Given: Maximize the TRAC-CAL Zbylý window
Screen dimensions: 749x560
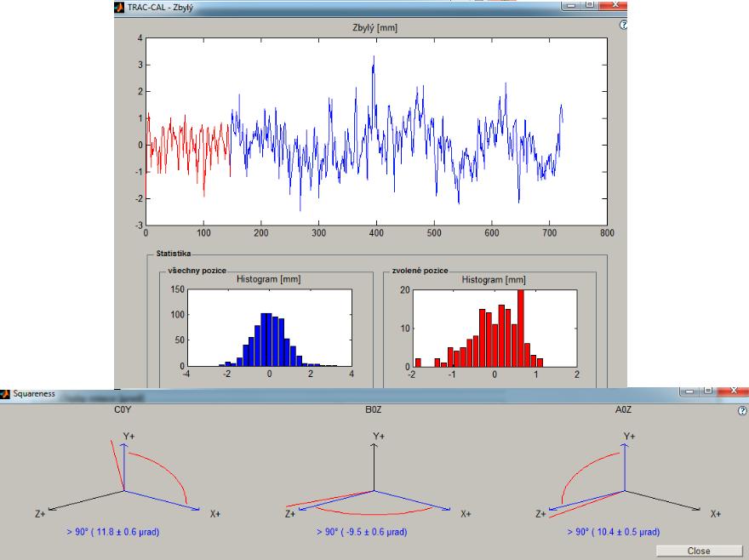Looking at the screenshot, I should pos(590,5).
